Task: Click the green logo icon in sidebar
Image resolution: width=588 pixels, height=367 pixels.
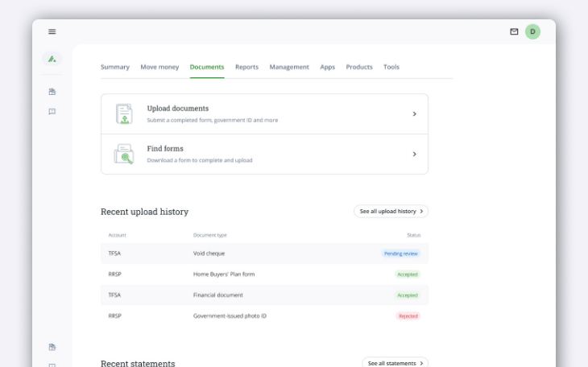Action: tap(52, 59)
